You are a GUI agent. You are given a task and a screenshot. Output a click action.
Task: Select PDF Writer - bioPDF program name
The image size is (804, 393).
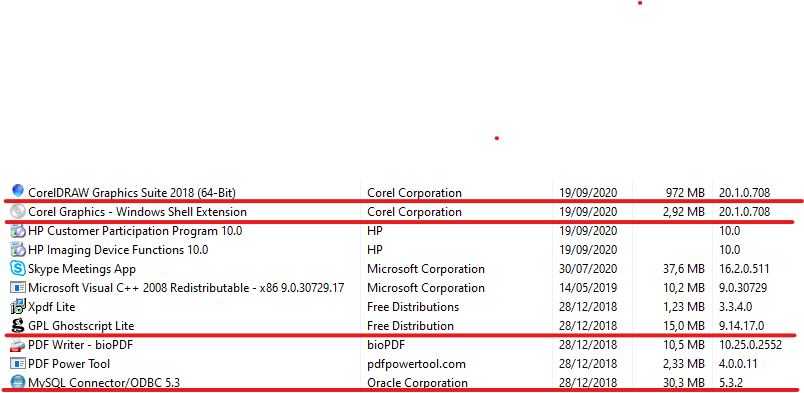click(x=81, y=345)
